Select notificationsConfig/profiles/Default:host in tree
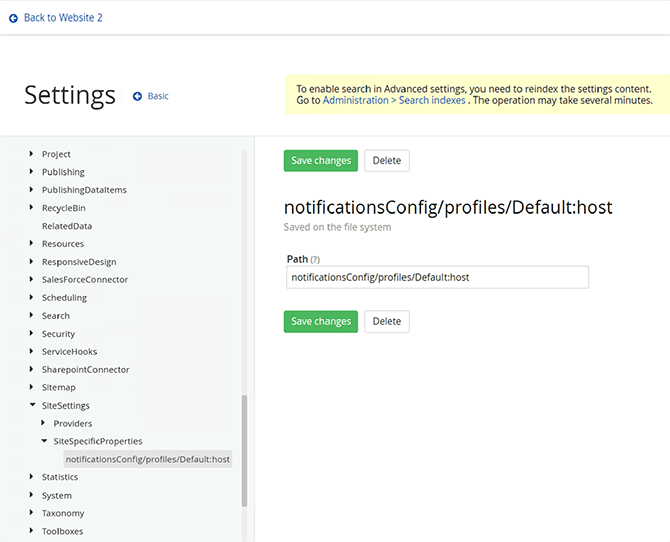Image resolution: width=670 pixels, height=542 pixels. point(148,459)
